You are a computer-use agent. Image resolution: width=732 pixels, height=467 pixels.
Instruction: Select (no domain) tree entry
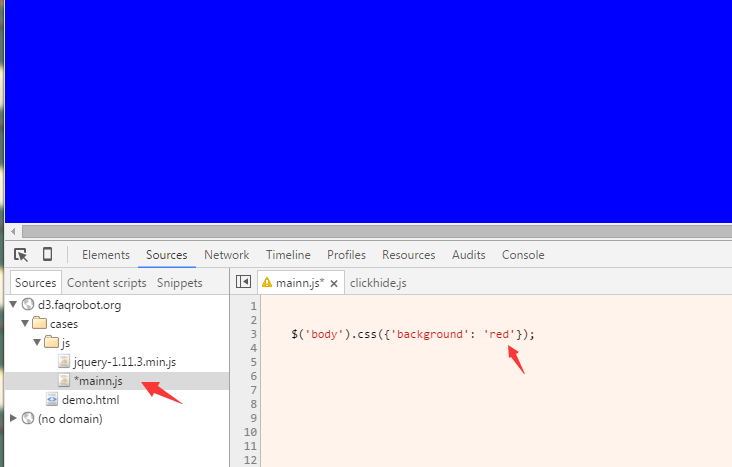tap(70, 419)
